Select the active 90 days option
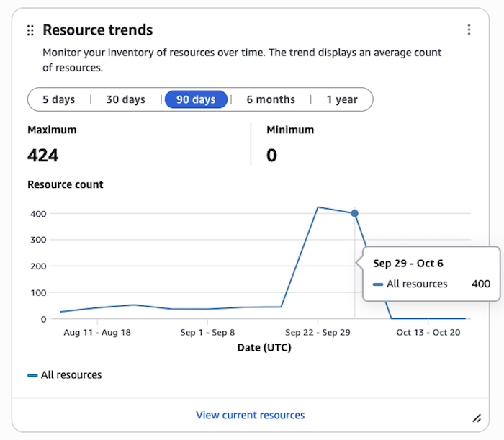 pos(196,99)
